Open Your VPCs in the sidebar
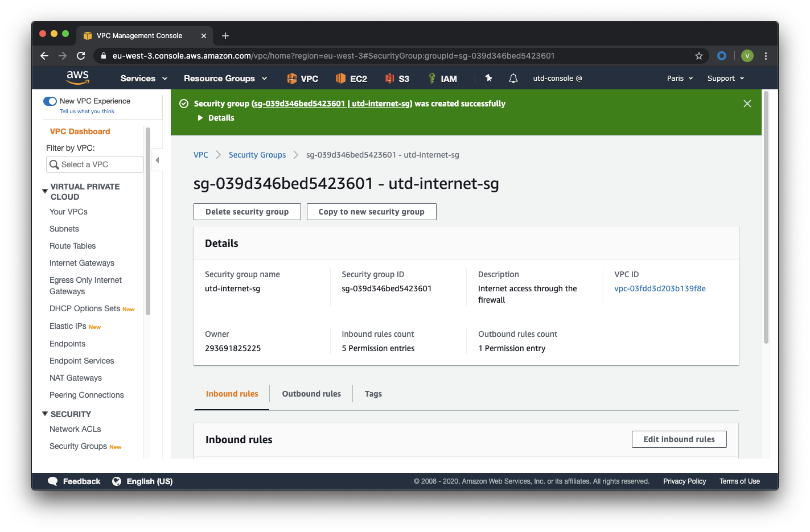Viewport: 810px width, 532px height. 68,212
